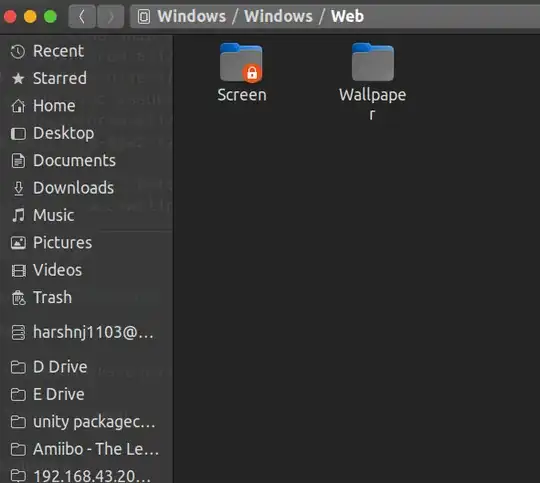The image size is (540, 483).
Task: Click the Documents page icon
Action: [x=18, y=161]
